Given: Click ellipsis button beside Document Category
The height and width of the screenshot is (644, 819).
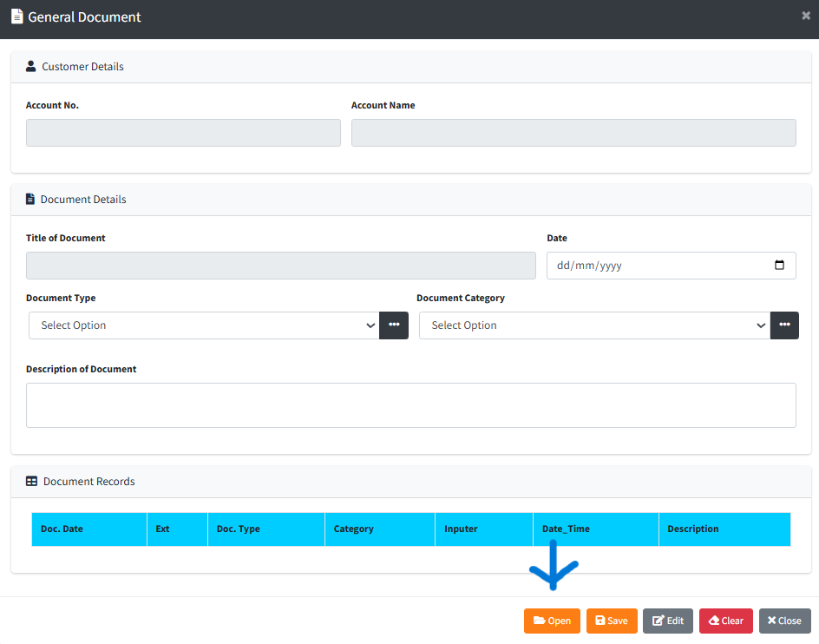Looking at the screenshot, I should 784,325.
